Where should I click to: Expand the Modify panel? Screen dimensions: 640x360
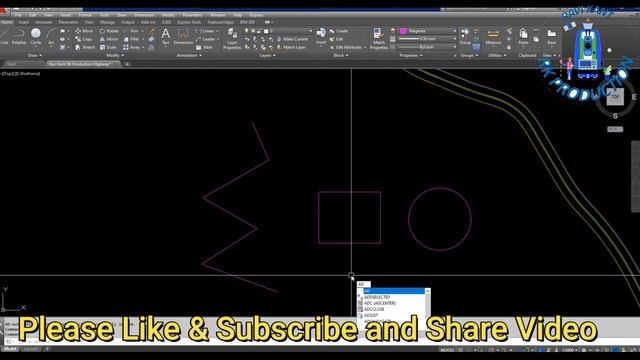pos(115,55)
